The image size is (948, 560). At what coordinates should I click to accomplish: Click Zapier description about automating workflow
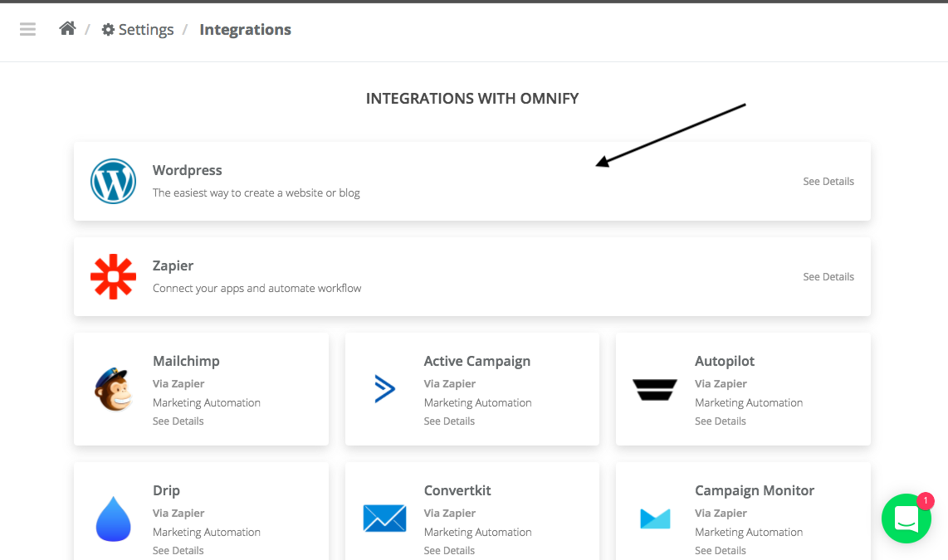257,288
